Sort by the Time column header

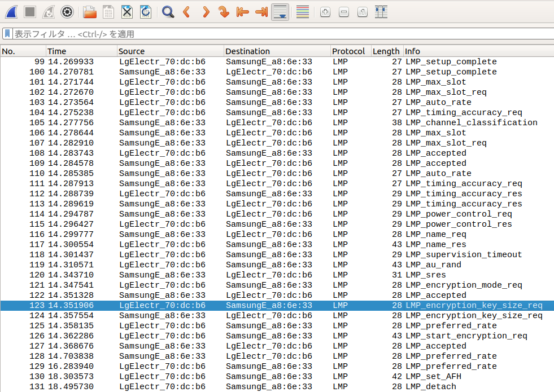pyautogui.click(x=81, y=51)
